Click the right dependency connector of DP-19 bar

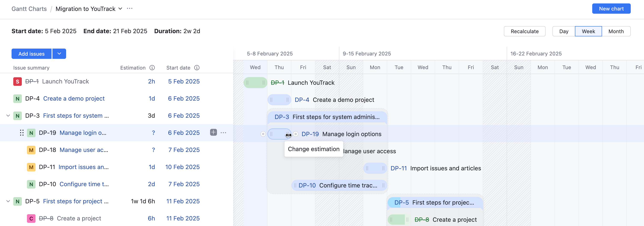296,134
